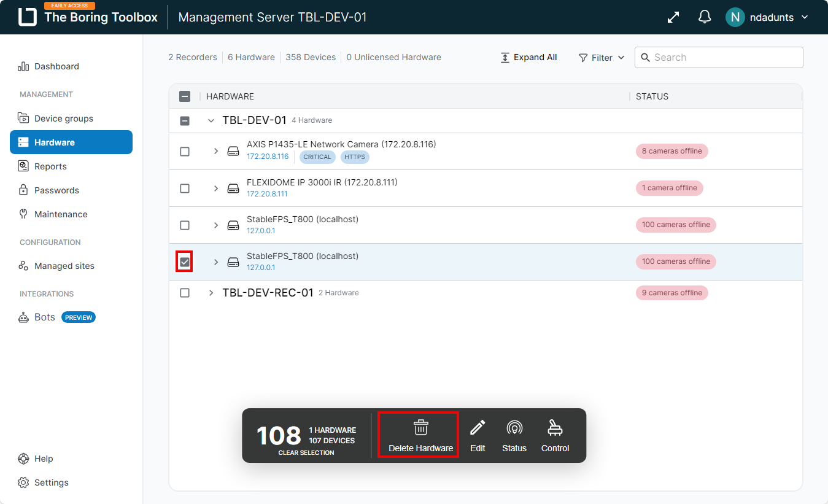Click the 0 Unlicensed Hardware summary

[x=393, y=57]
